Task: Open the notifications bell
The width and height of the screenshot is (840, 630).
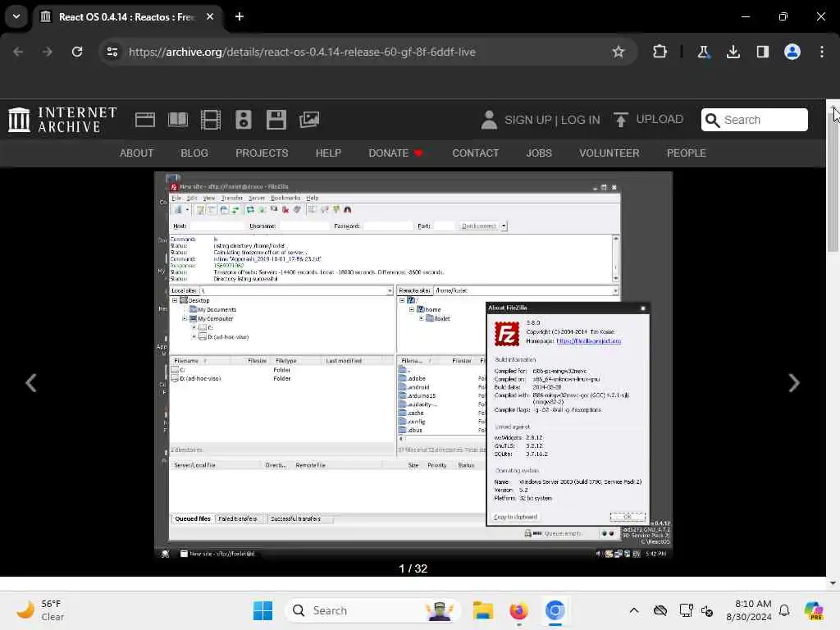Action: pos(784,610)
